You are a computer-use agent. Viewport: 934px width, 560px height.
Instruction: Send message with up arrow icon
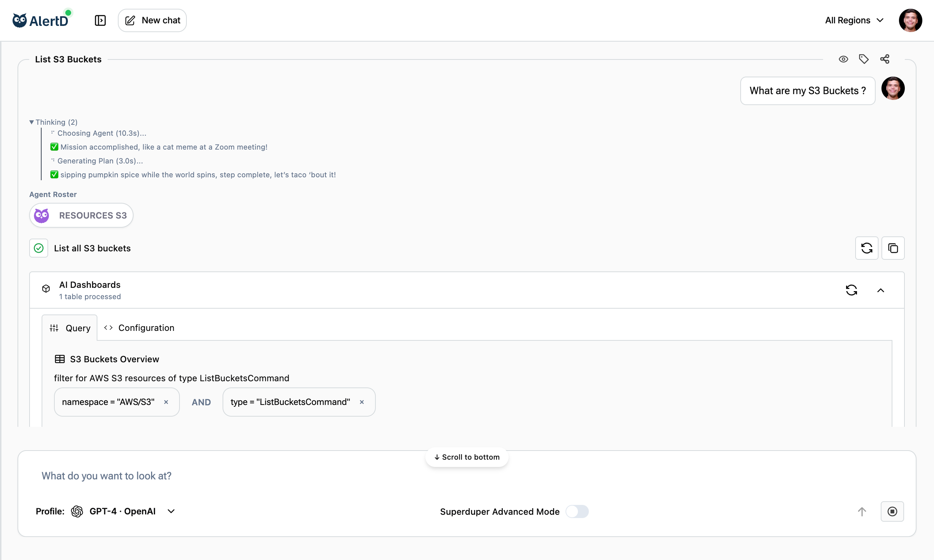tap(862, 512)
